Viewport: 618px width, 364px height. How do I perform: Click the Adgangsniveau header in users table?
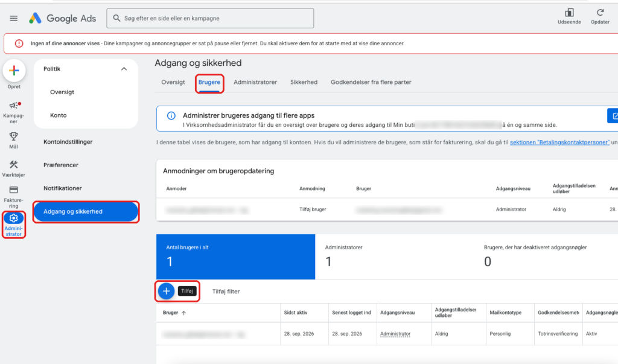point(397,313)
